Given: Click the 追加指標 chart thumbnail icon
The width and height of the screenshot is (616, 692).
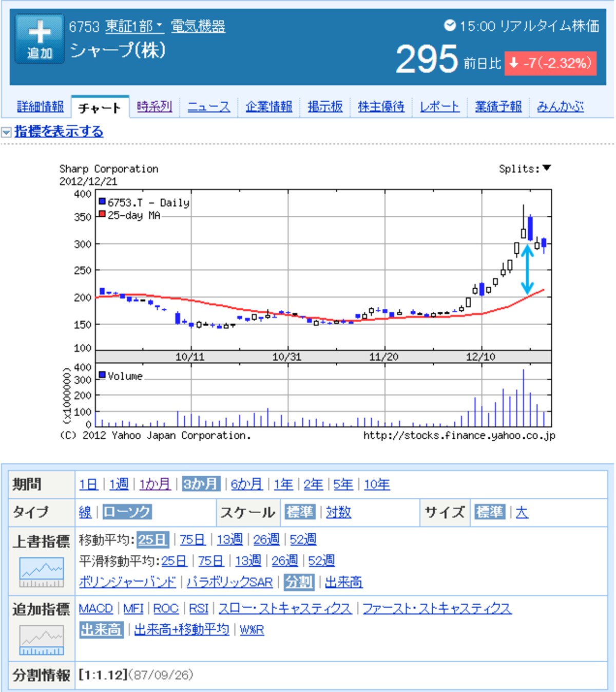Looking at the screenshot, I should coord(42,640).
